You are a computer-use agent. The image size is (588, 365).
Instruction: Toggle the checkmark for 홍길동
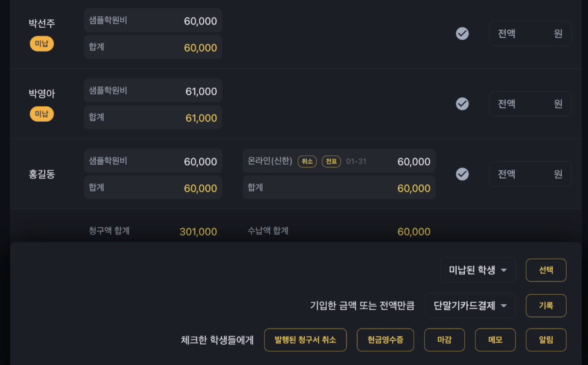[x=462, y=174]
